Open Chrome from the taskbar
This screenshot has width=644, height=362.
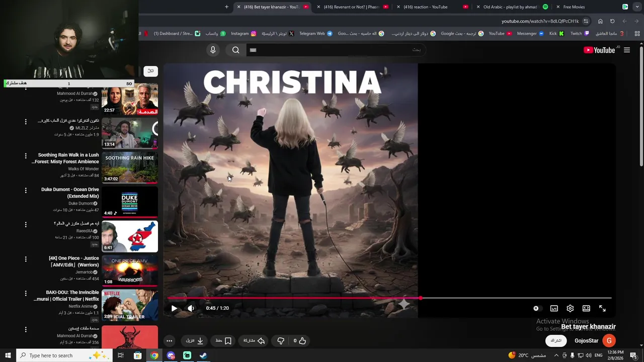point(154,355)
